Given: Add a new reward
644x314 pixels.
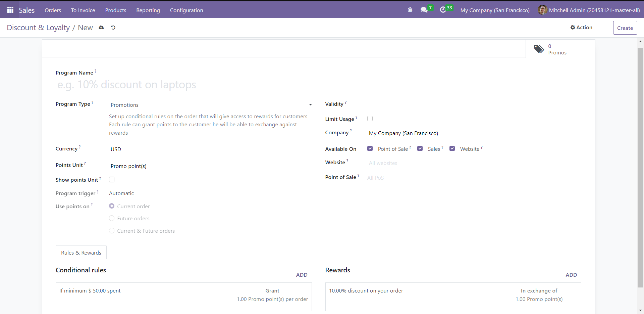Looking at the screenshot, I should [571, 275].
